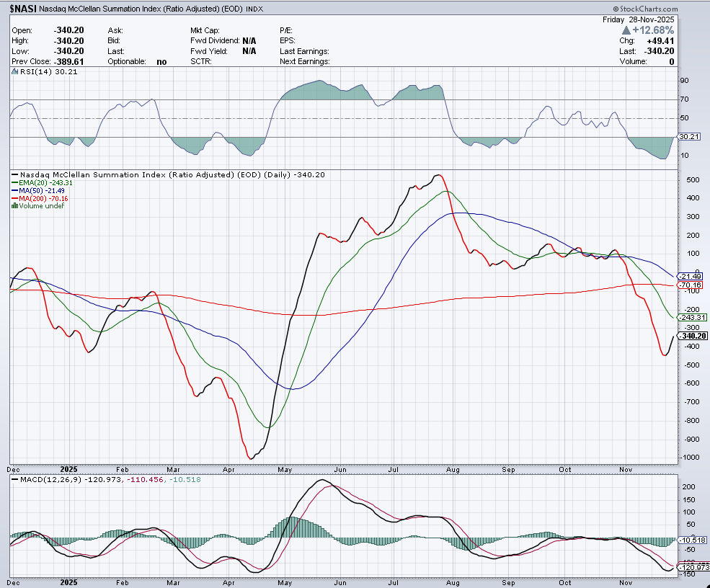Click the 30.21 RSI value tag on the right axis
Screen dimensions: 710x588
690,136
